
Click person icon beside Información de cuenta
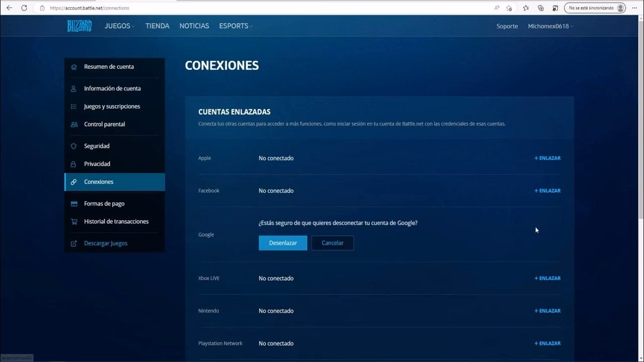coord(74,88)
